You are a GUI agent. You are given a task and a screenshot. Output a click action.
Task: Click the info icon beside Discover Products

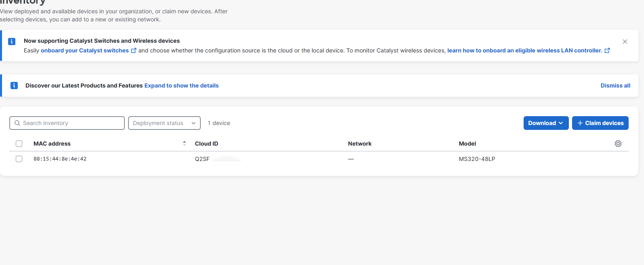point(14,86)
